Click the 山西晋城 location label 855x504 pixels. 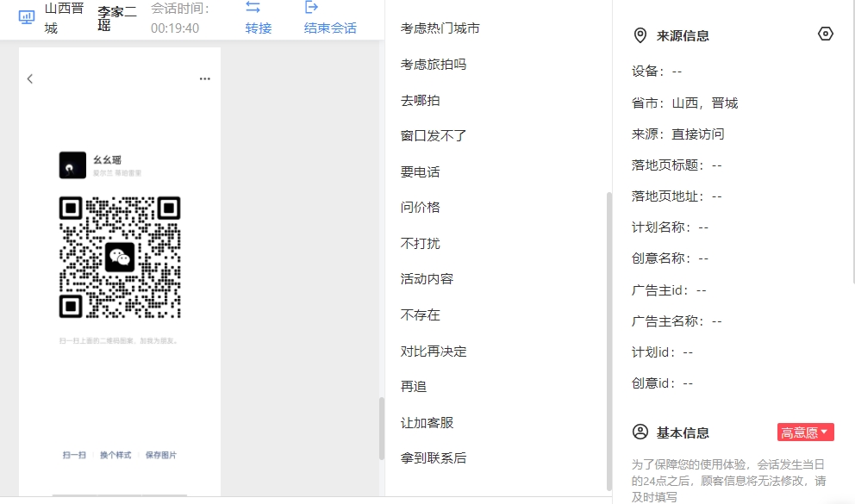(65, 18)
